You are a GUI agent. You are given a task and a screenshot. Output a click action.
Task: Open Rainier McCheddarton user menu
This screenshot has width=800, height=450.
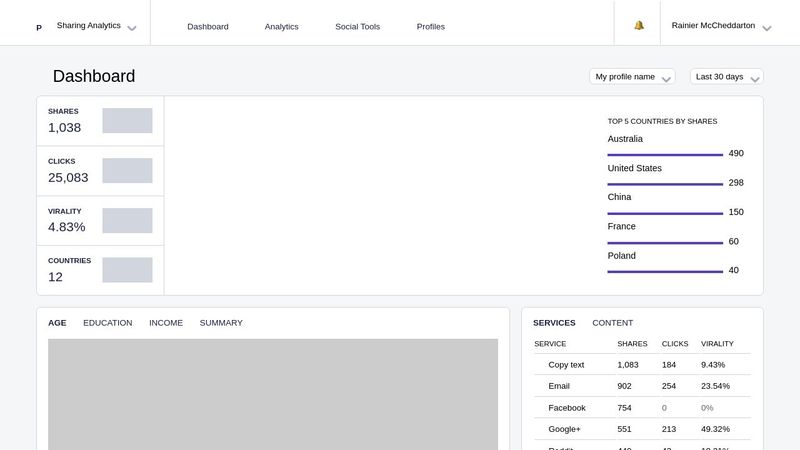point(721,26)
